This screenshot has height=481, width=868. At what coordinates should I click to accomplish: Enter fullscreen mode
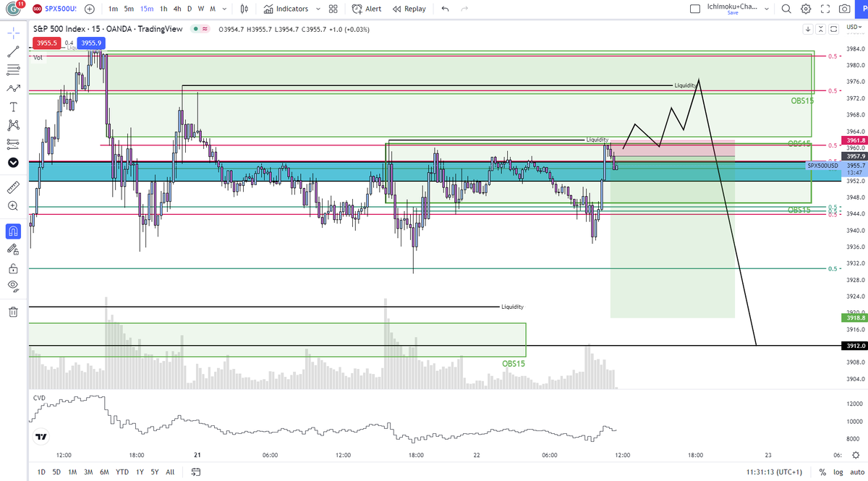(x=825, y=9)
